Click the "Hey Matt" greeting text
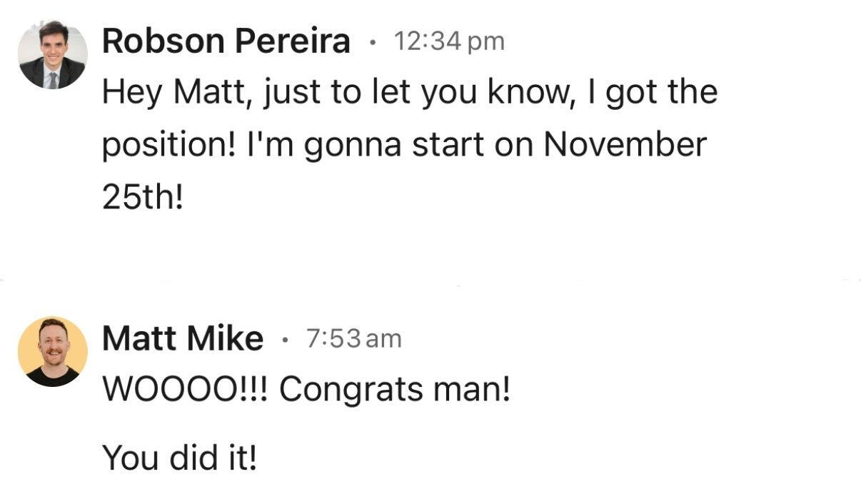This screenshot has width=861, height=504. 173,93
